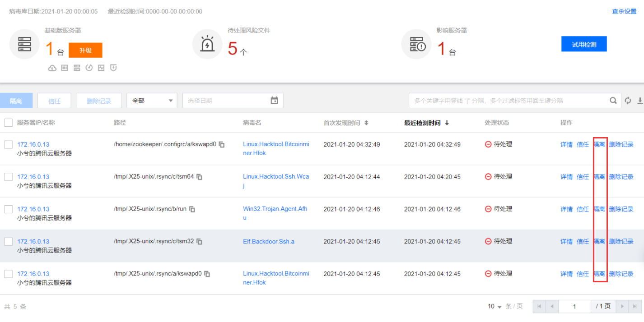Screen dimensions: 644x322
Task: Open virus name Linux.Hacktool.Ssh.Wcaj
Action: pyautogui.click(x=276, y=181)
